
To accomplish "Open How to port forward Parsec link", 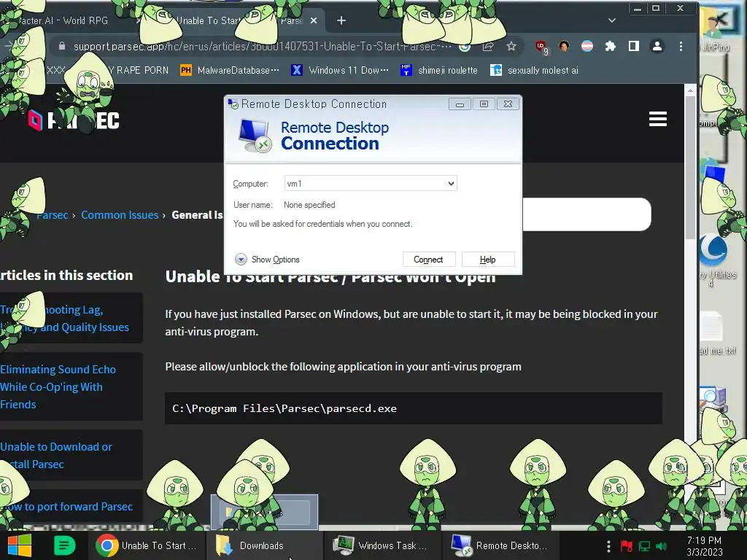I will [66, 507].
